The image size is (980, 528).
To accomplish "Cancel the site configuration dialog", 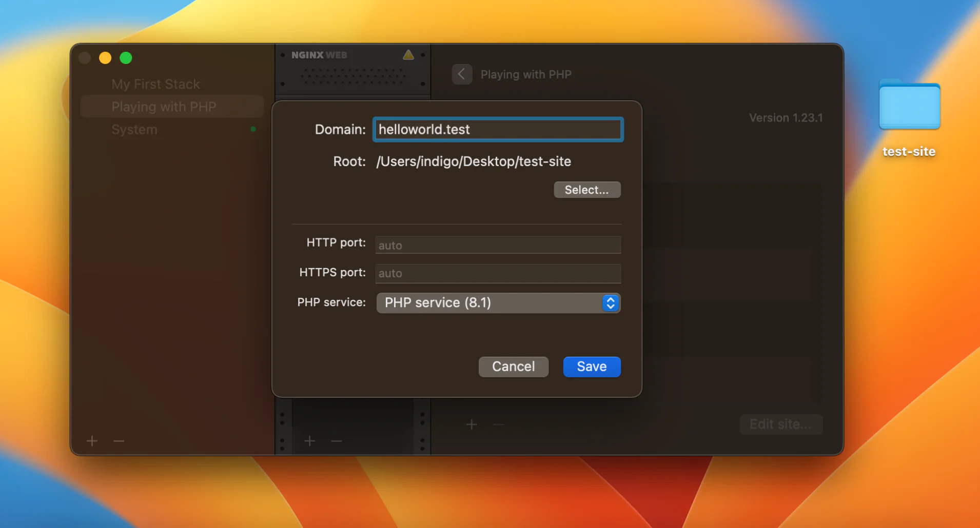I will pyautogui.click(x=513, y=367).
